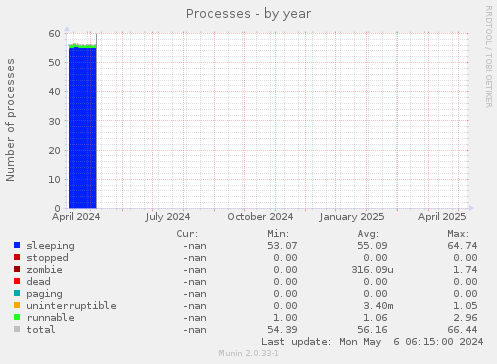Click the 'runnable' legend label
The width and height of the screenshot is (497, 364).
50,318
